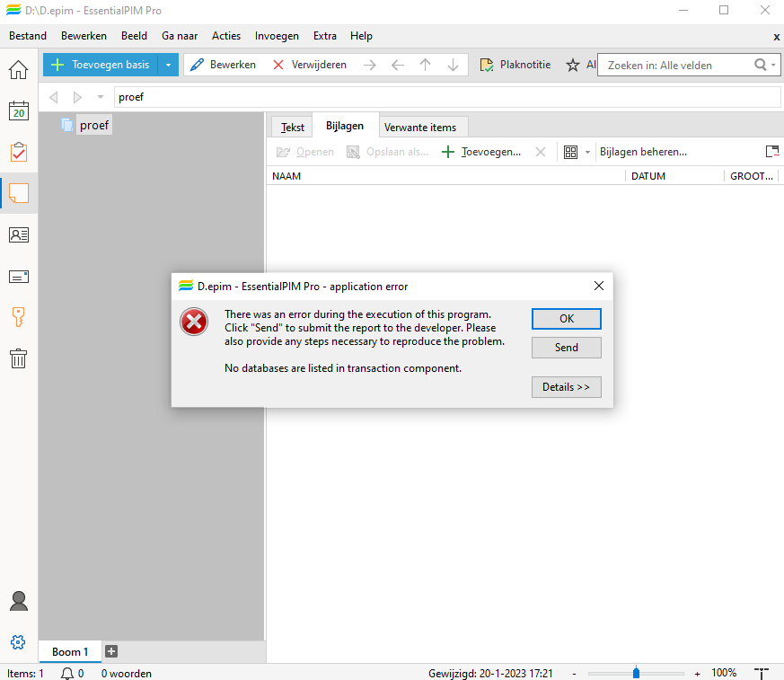784x680 pixels.
Task: Open the user account profile icon
Action: pos(19,601)
